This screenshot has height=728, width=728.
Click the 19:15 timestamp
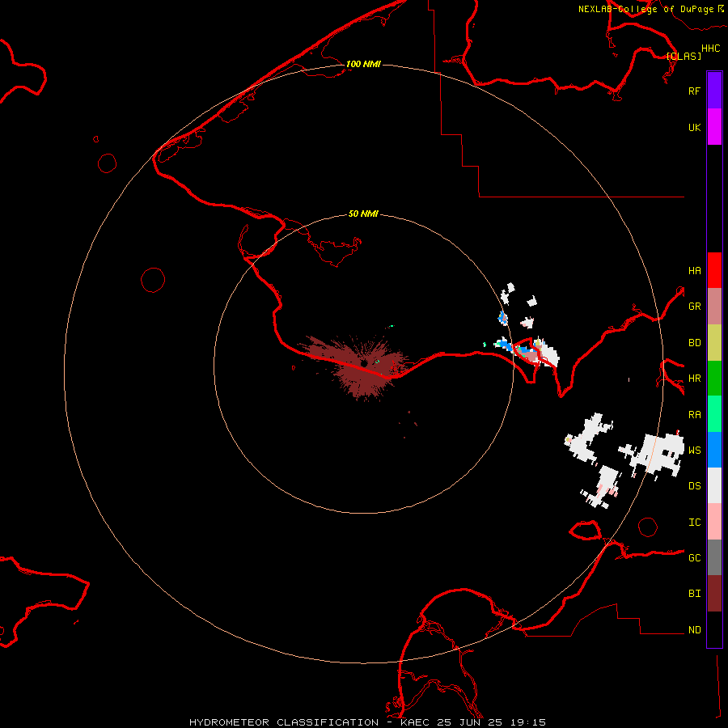click(x=530, y=722)
